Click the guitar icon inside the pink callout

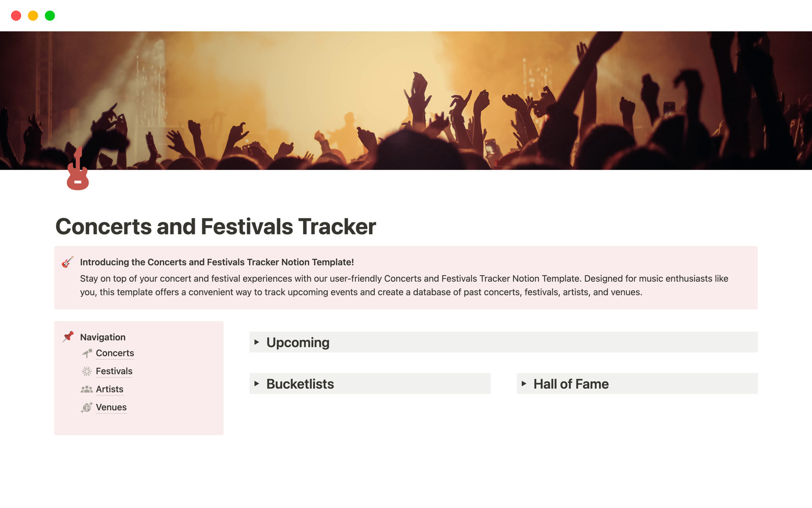66,262
